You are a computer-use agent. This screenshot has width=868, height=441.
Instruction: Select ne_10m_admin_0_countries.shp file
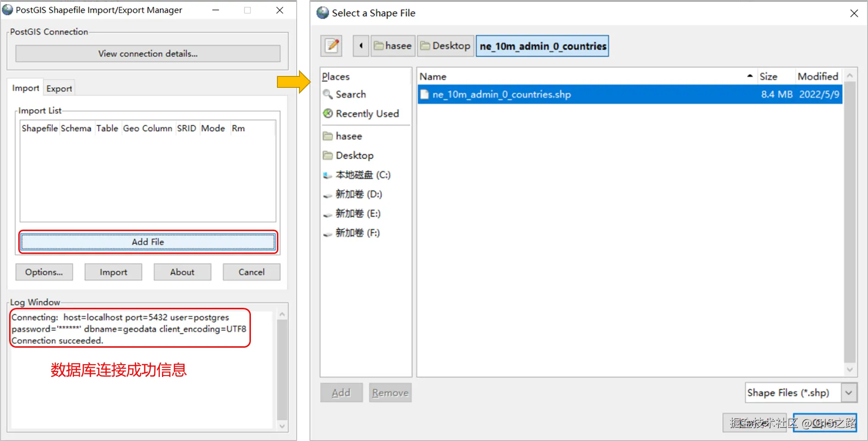tap(630, 94)
